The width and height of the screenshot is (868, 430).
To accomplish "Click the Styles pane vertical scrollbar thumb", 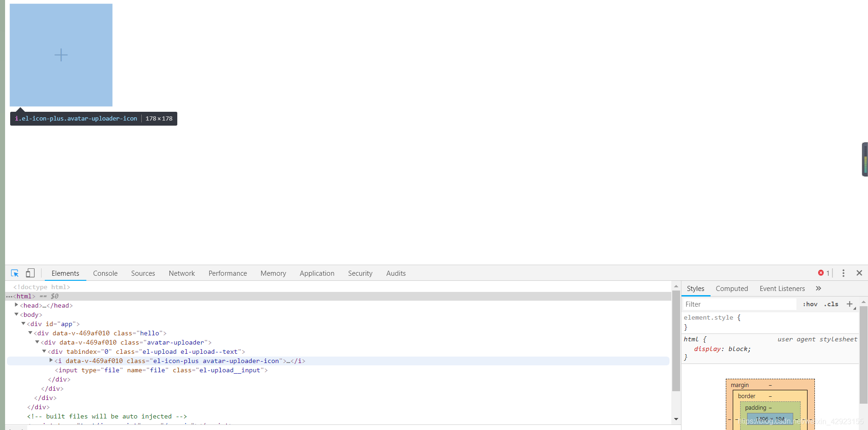I will (x=863, y=355).
